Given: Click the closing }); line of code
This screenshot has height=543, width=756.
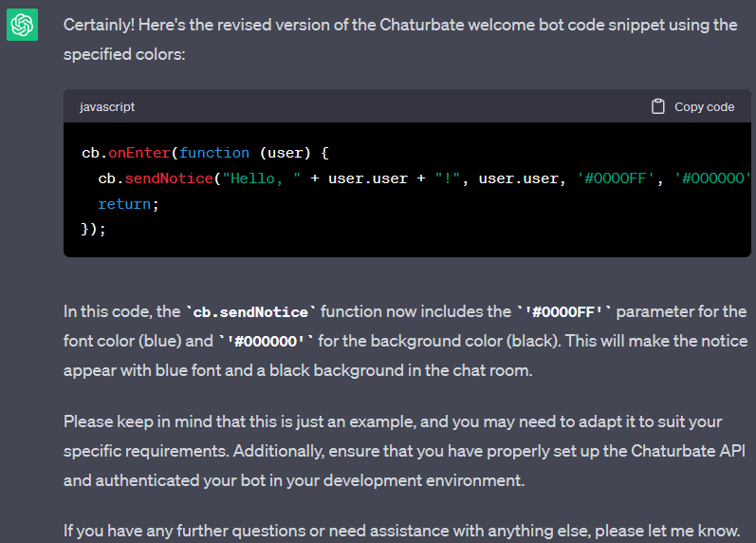Looking at the screenshot, I should tap(94, 230).
